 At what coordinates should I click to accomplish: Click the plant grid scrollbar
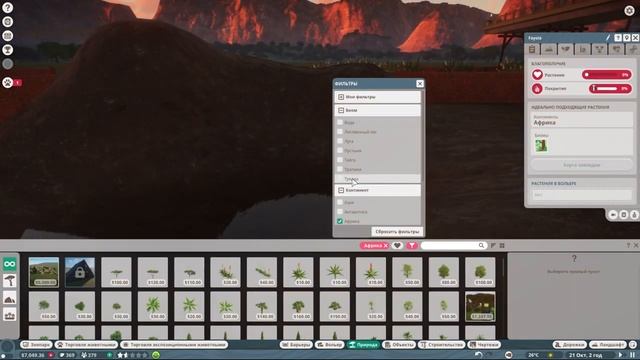pyautogui.click(x=503, y=266)
